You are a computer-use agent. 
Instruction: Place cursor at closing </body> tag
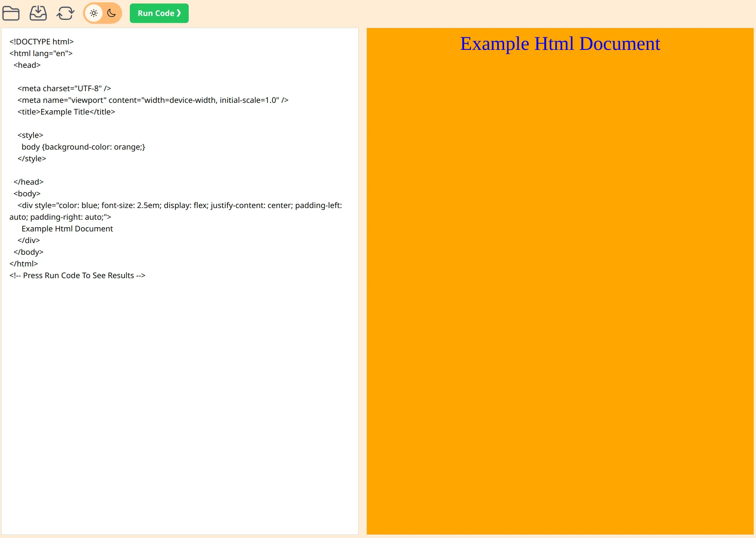pos(28,252)
